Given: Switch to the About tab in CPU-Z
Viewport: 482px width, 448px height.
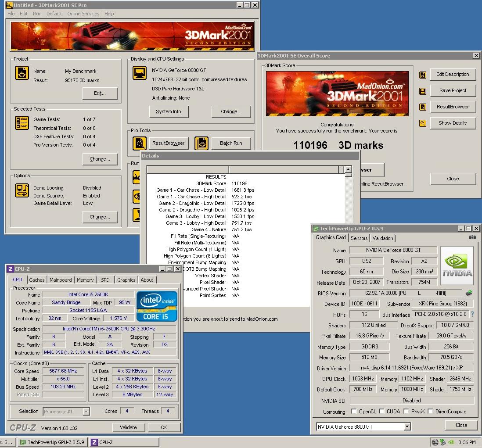Looking at the screenshot, I should (147, 280).
